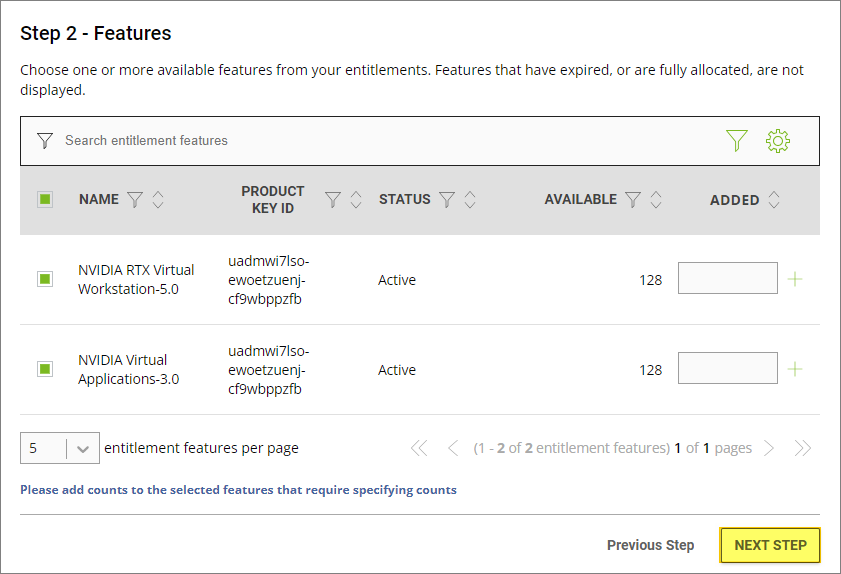Sort by the ADDED column arrows
This screenshot has width=841, height=574.
[x=773, y=200]
